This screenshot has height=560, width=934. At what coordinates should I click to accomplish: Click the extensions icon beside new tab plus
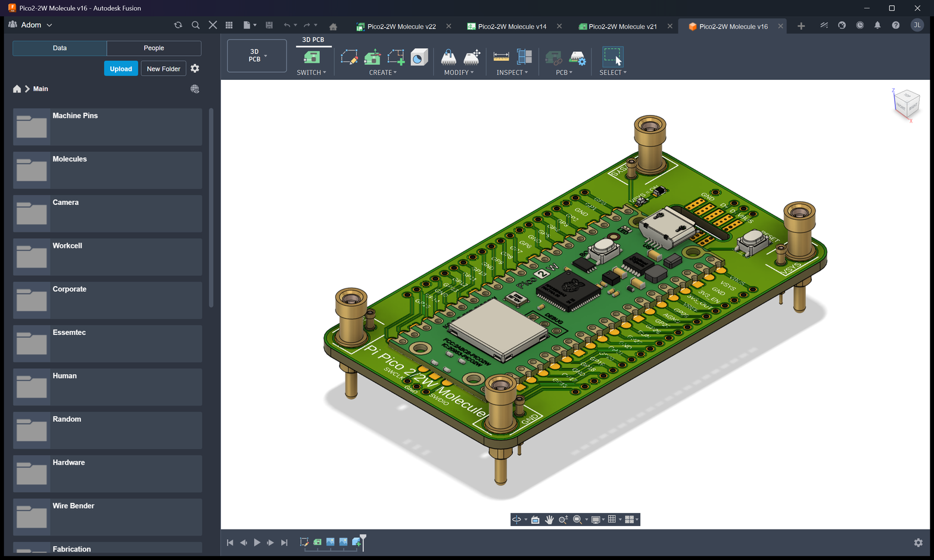click(x=824, y=25)
